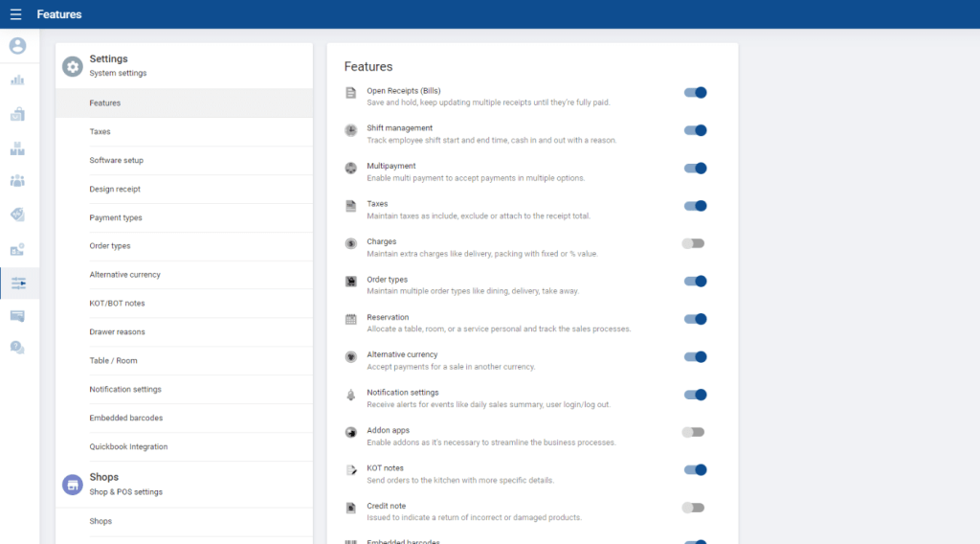Screen dimensions: 980x544
Task: Disable the Open Receipts (Bills) toggle
Action: pos(695,93)
